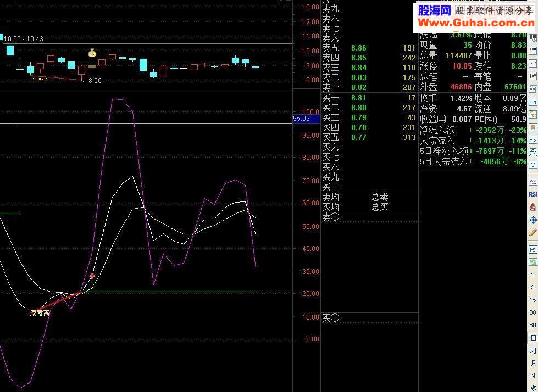This screenshot has height=392, width=538.
Task: Click the money bag marker on K-line chart
Action: point(92,53)
